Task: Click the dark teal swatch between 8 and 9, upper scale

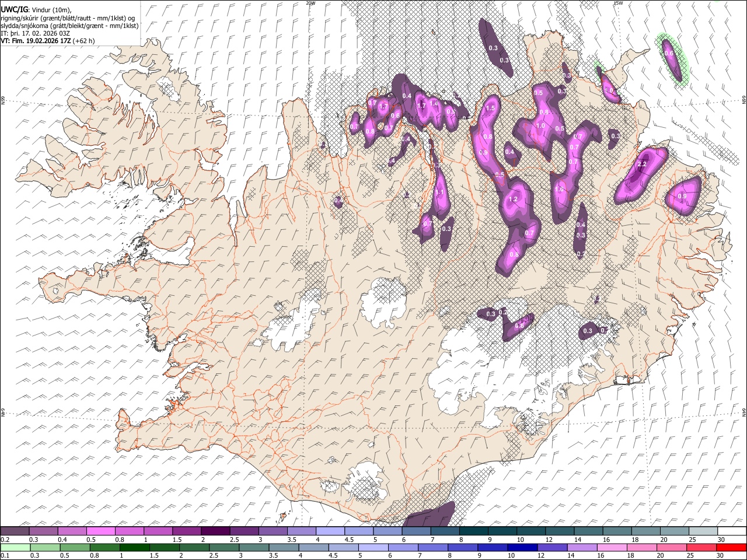Action: point(473,531)
